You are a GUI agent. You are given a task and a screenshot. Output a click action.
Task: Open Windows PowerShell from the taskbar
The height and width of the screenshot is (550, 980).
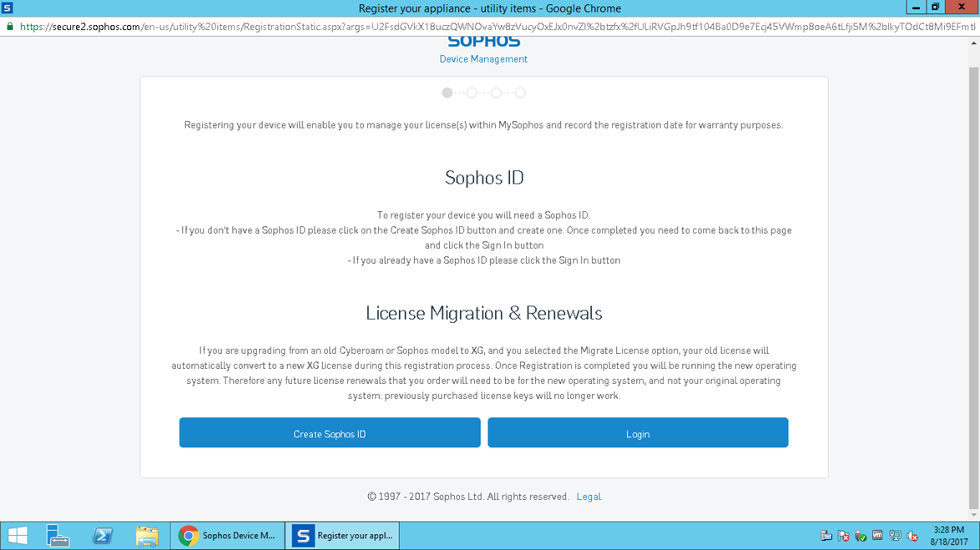click(x=103, y=536)
